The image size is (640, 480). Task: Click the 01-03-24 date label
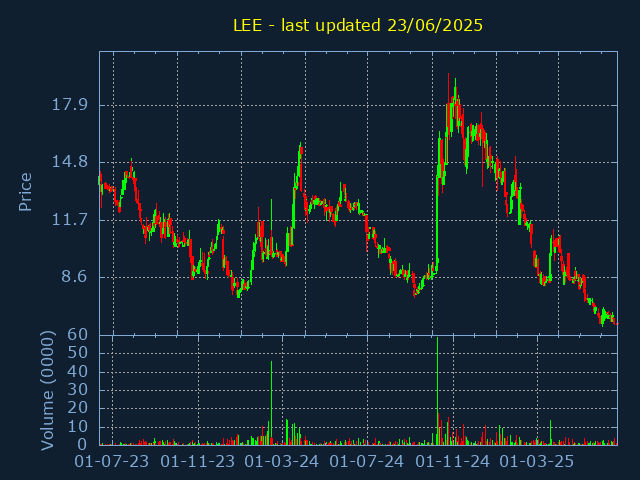[x=282, y=462]
